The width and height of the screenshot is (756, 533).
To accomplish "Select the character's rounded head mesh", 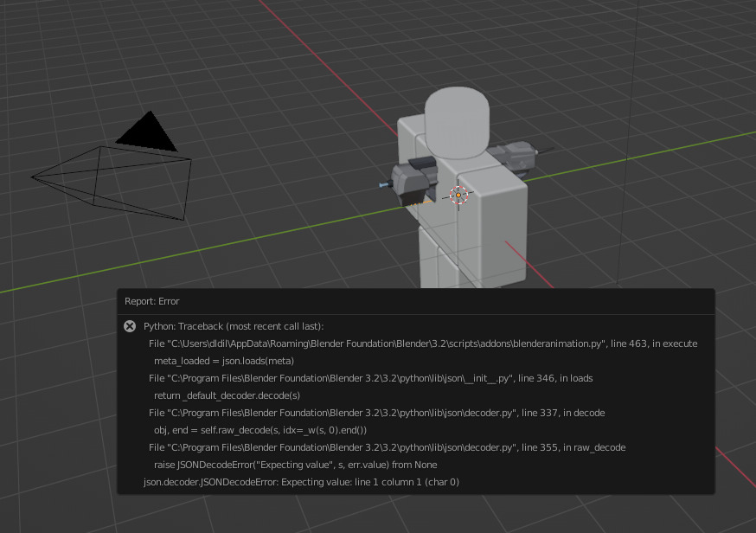I will [x=457, y=124].
